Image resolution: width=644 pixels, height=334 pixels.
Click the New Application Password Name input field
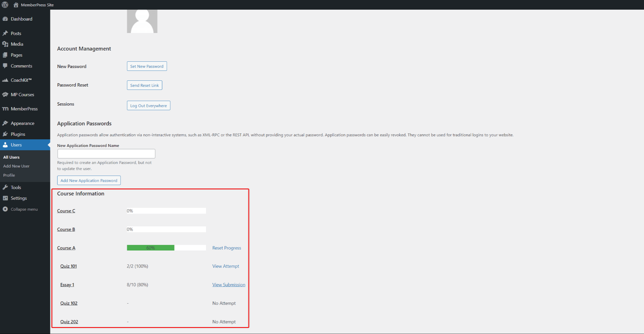(x=106, y=154)
